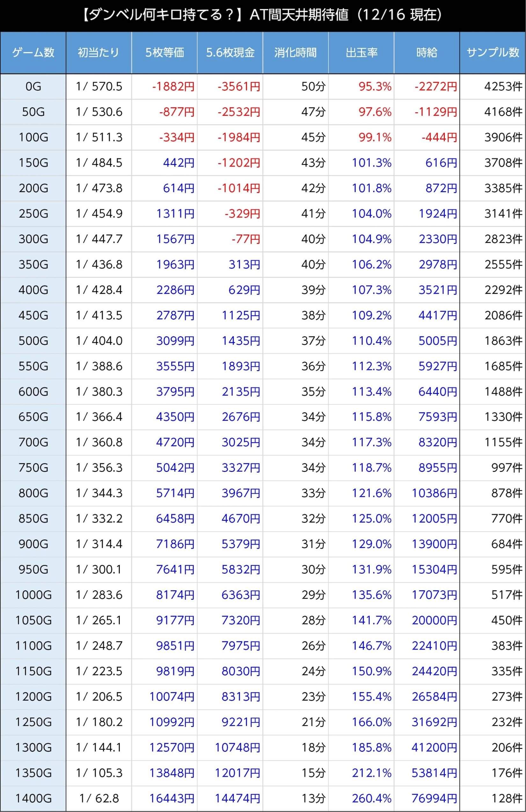Click the 166.0% payout rate cell
Screen dimensions: 526x812
361,722
